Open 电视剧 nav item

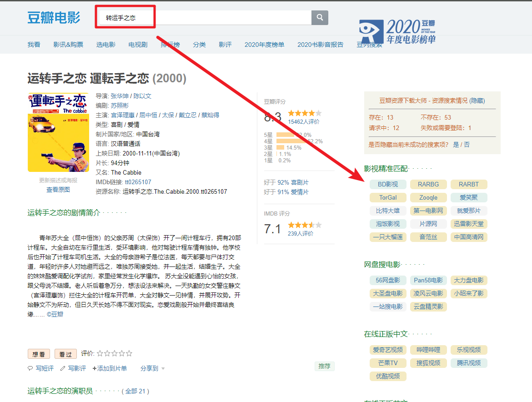tap(138, 45)
